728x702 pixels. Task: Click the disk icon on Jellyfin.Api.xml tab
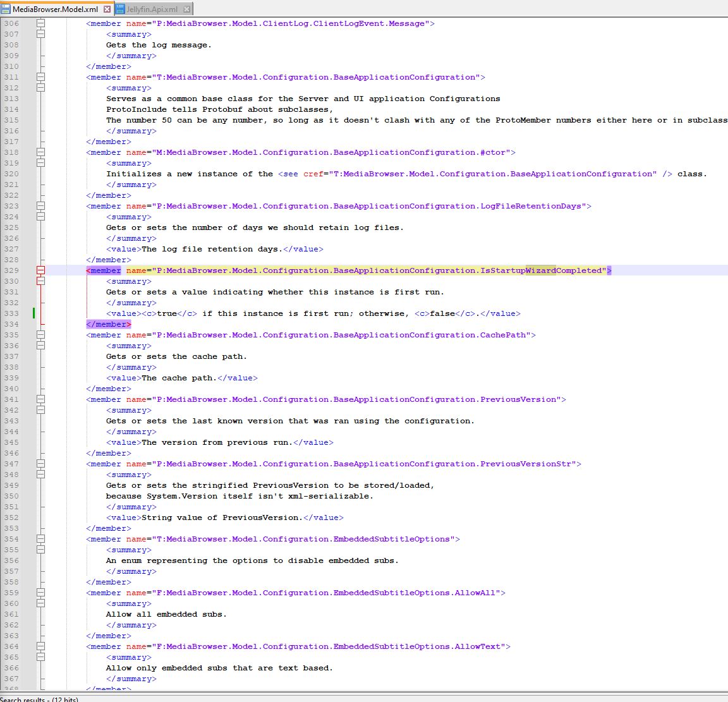pos(121,9)
